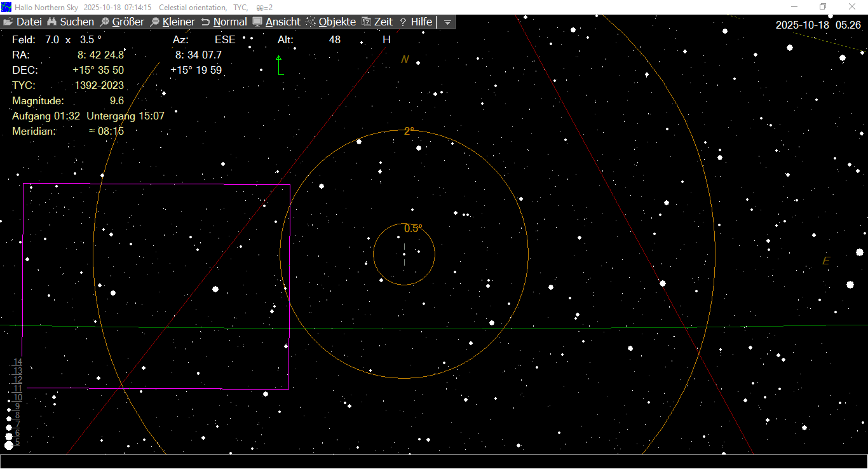Click the Feld 7.0 x 3.5° readout
The image size is (868, 469).
click(57, 39)
